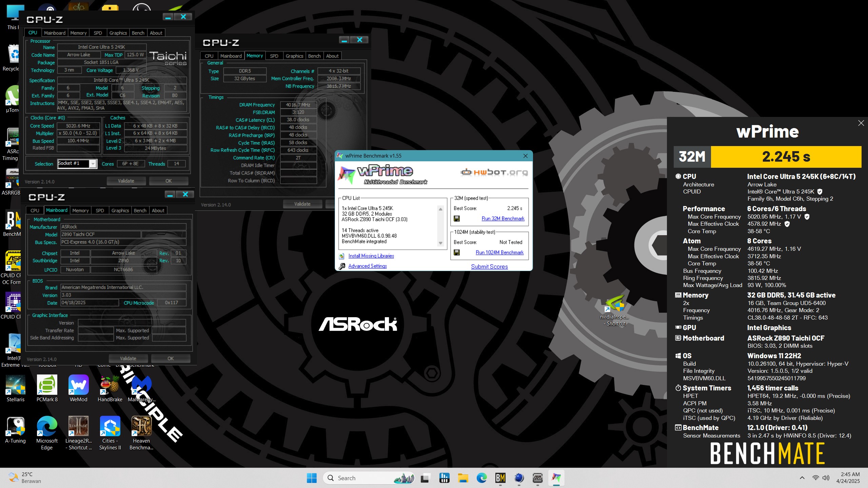
Task: Click the Windows Start button
Action: (x=311, y=478)
